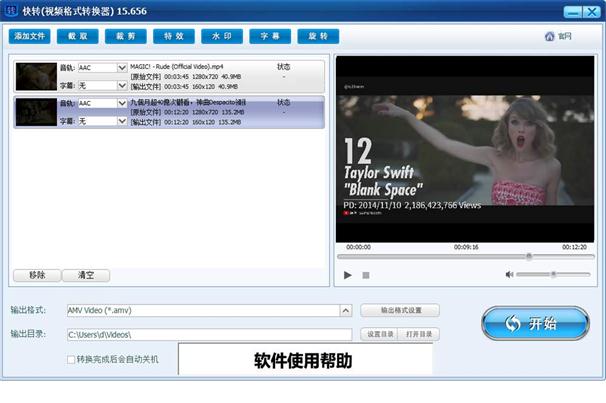Click the 移除 remove button
The image size is (606, 403).
(x=37, y=275)
